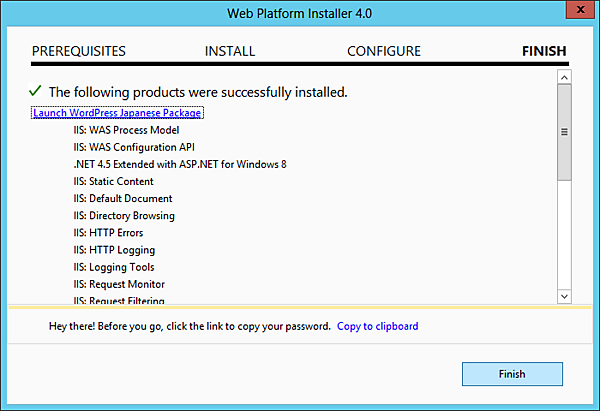Click the vertical scrollbar thumb
This screenshot has width=600, height=411.
click(x=564, y=132)
